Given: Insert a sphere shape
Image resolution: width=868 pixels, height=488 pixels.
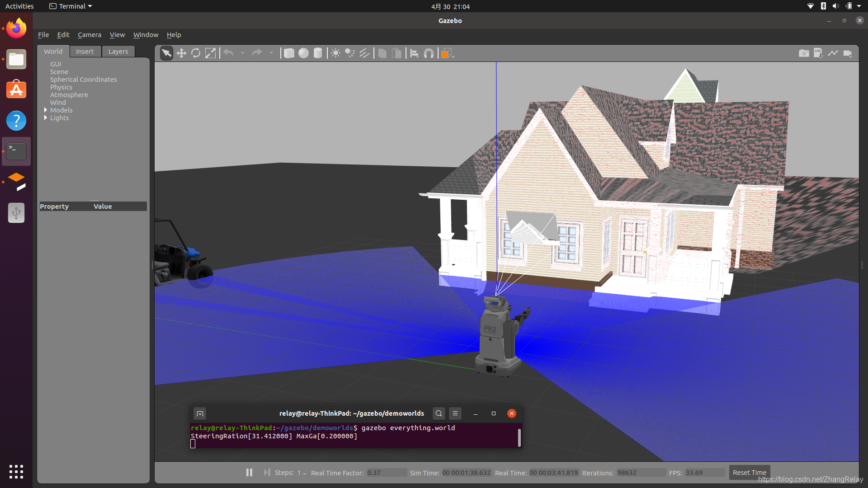Looking at the screenshot, I should pyautogui.click(x=303, y=53).
